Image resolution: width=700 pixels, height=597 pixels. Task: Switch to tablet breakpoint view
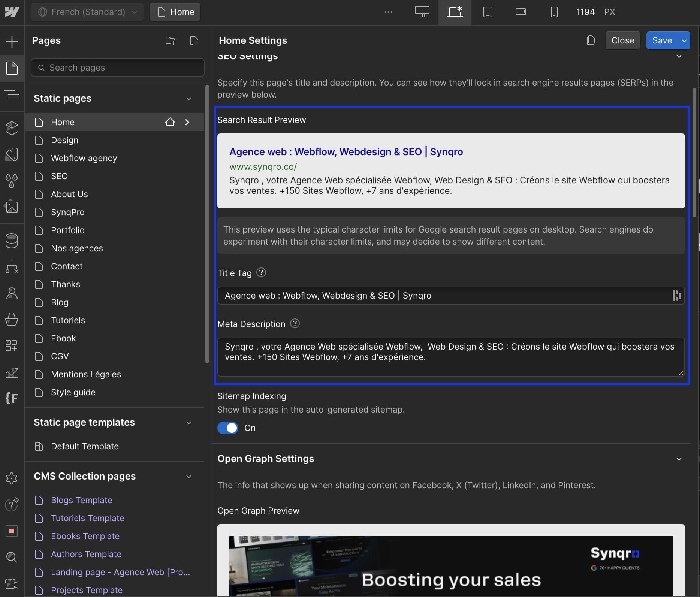[x=488, y=12]
